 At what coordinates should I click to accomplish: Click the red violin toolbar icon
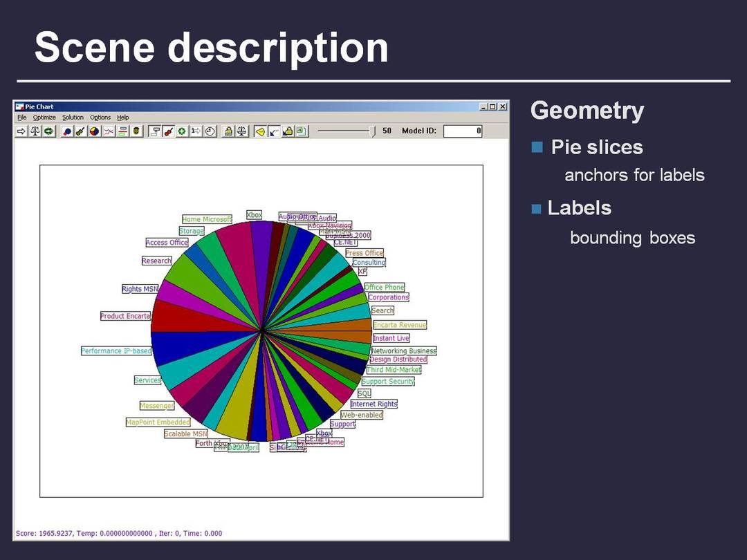[x=168, y=131]
